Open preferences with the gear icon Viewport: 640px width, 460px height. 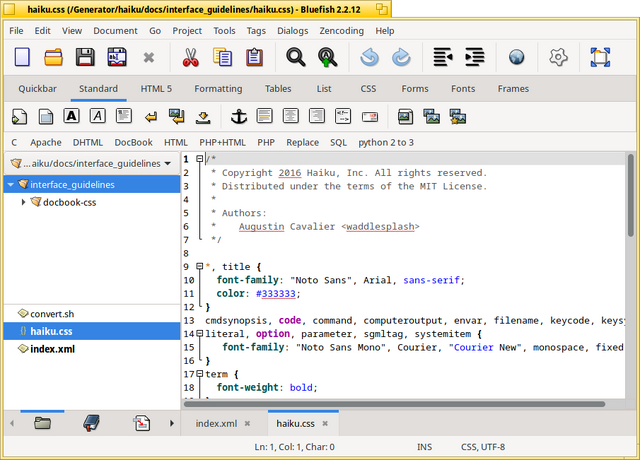[x=558, y=57]
